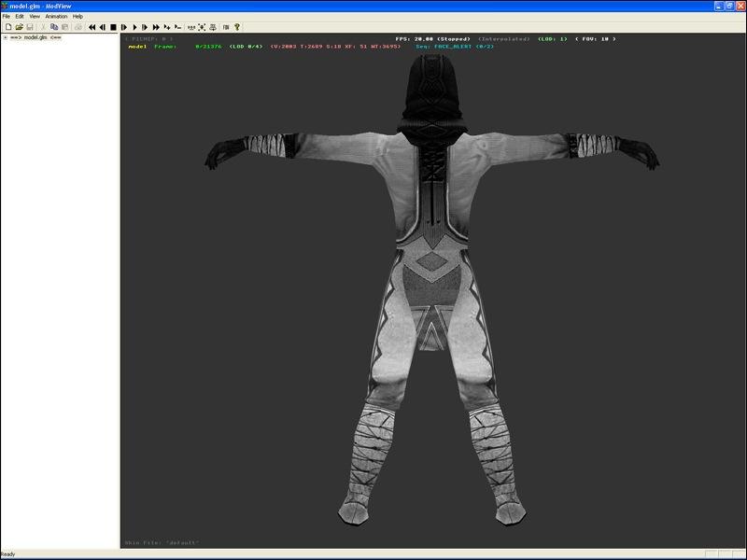Image resolution: width=747 pixels, height=560 pixels.
Task: Step back one animation frame
Action: (102, 27)
